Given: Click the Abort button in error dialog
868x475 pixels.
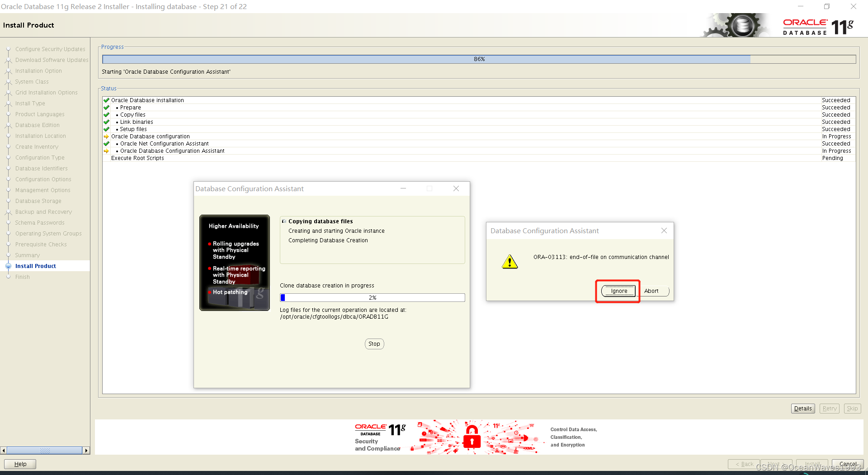Looking at the screenshot, I should (651, 291).
